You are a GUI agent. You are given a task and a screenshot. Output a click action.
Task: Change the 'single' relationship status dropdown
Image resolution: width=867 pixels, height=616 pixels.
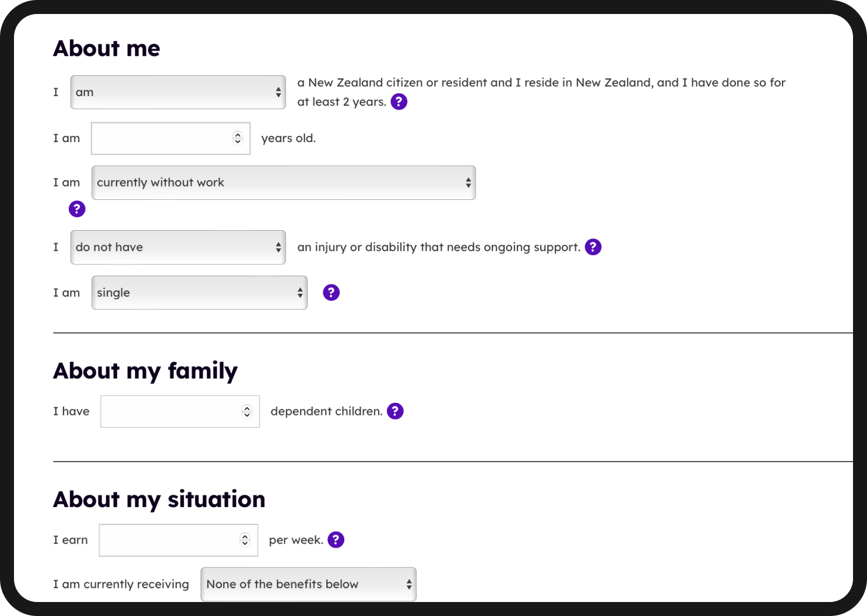pos(199,293)
